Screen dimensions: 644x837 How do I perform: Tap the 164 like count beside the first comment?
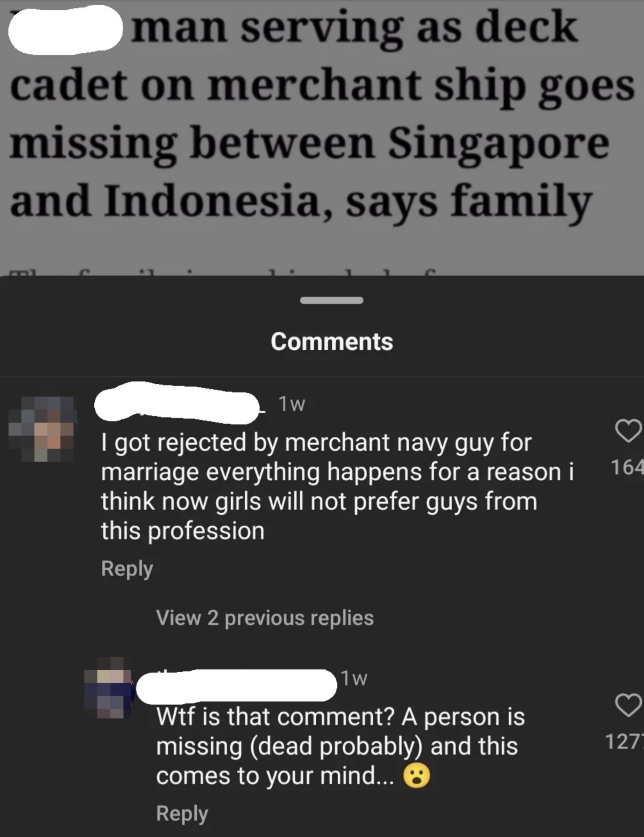627,467
